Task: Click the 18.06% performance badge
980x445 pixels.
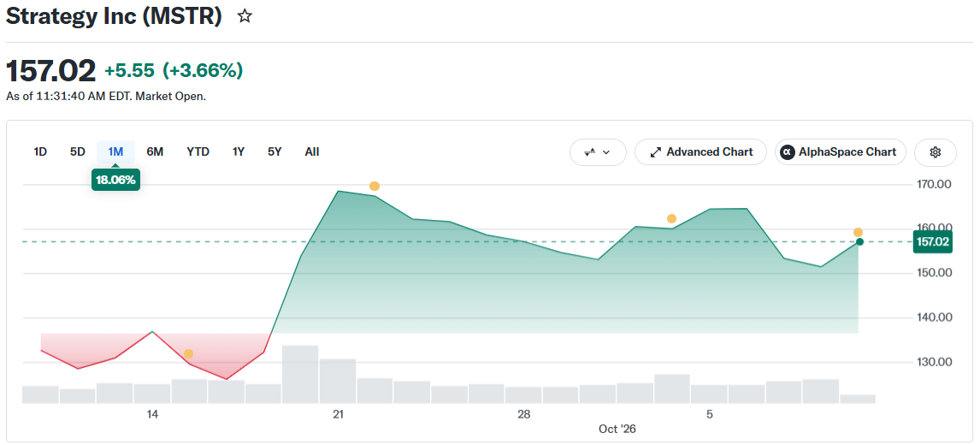Action: pyautogui.click(x=115, y=181)
